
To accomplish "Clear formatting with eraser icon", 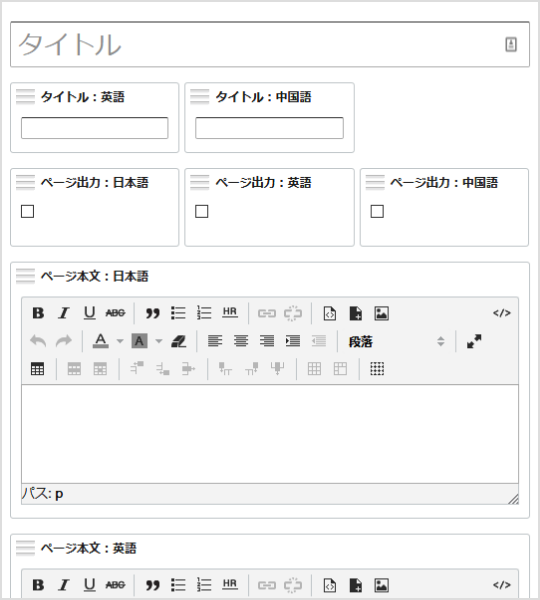I will click(178, 341).
